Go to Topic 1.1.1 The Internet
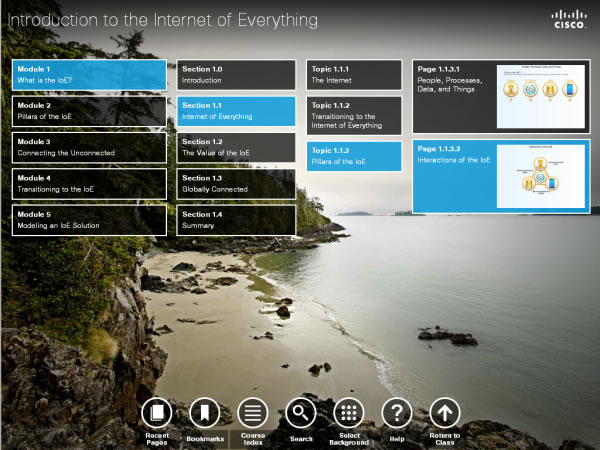Image resolution: width=600 pixels, height=450 pixels. coord(354,75)
